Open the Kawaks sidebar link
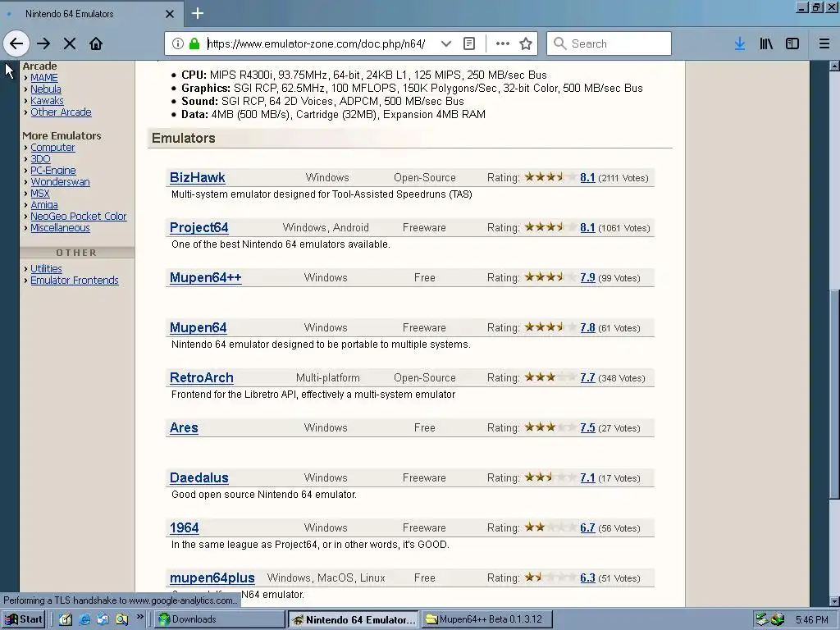Viewport: 840px width, 630px height. [x=47, y=101]
